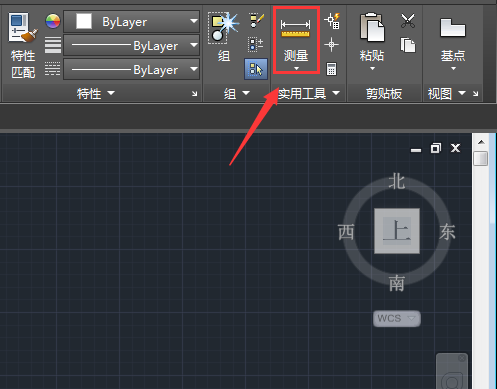Click 东 on the ViewCube compass

tap(447, 232)
